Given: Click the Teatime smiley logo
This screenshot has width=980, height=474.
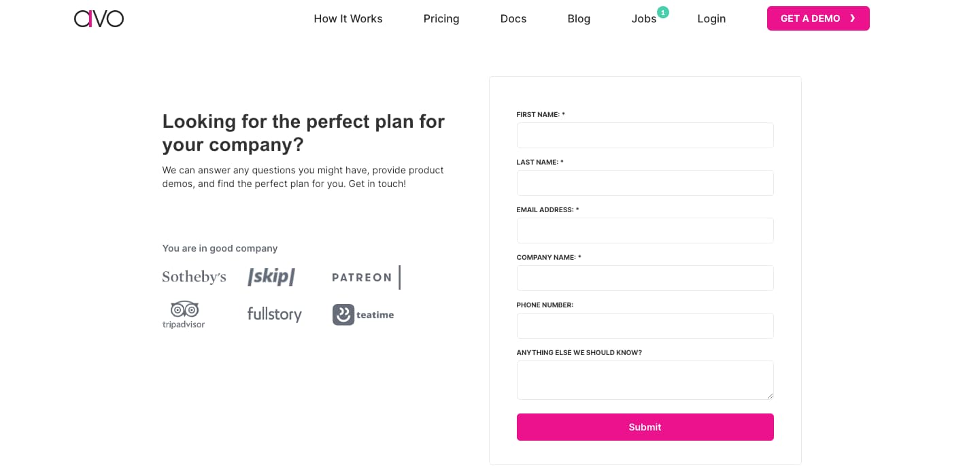Looking at the screenshot, I should (x=343, y=314).
